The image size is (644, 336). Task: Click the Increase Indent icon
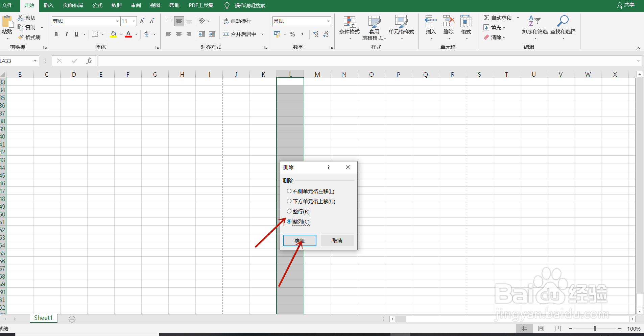point(212,34)
